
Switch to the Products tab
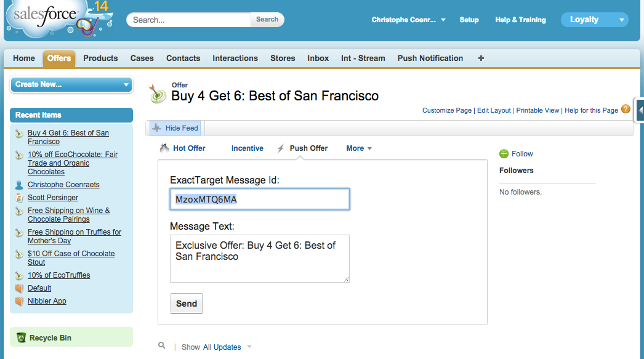100,58
